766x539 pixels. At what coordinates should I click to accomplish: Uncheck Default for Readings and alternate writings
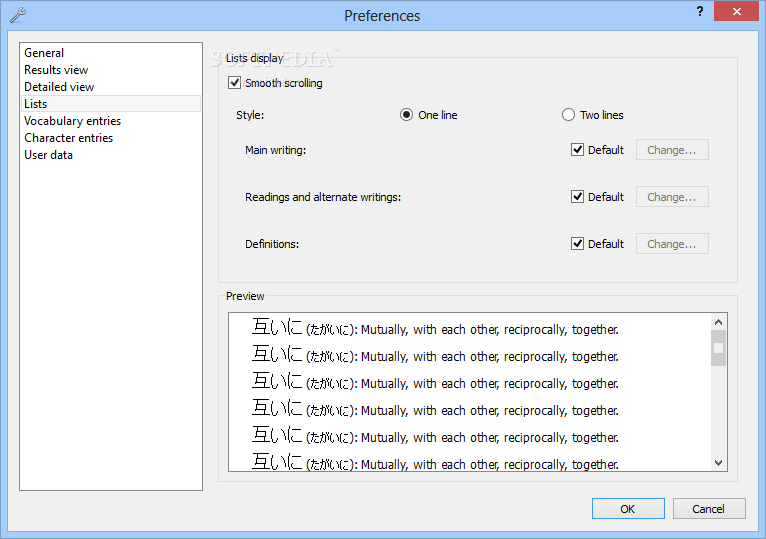click(x=577, y=196)
